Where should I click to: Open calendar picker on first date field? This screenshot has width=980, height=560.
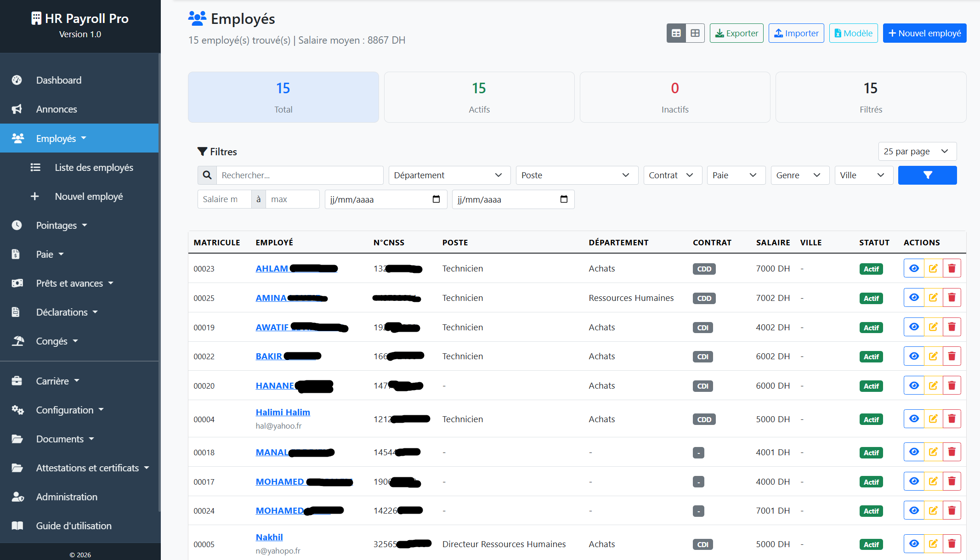[x=436, y=199]
